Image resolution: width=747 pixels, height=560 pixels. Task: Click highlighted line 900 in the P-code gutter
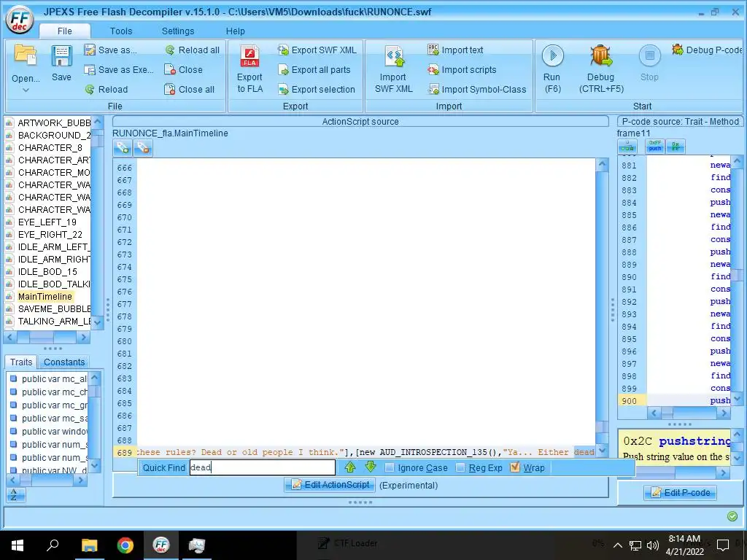point(630,400)
